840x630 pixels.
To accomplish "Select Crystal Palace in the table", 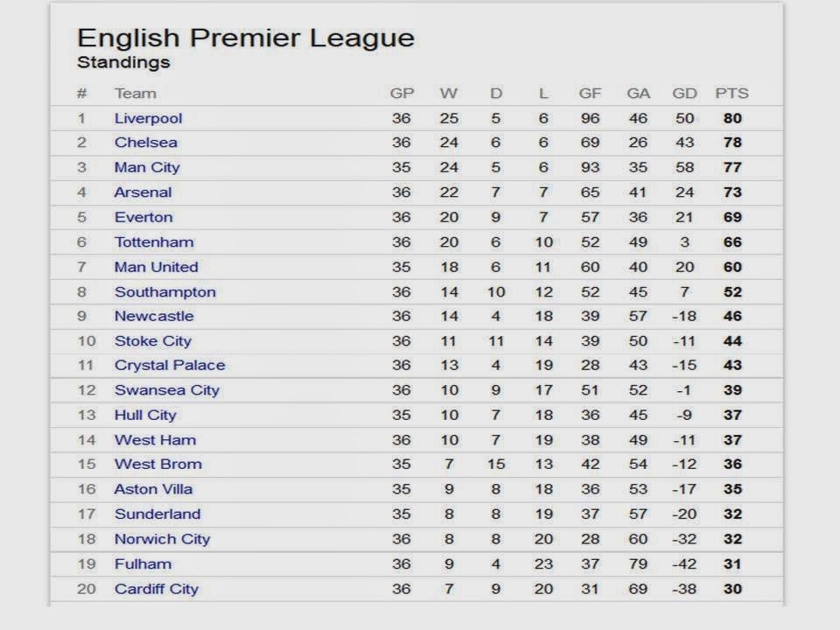I will pos(170,365).
